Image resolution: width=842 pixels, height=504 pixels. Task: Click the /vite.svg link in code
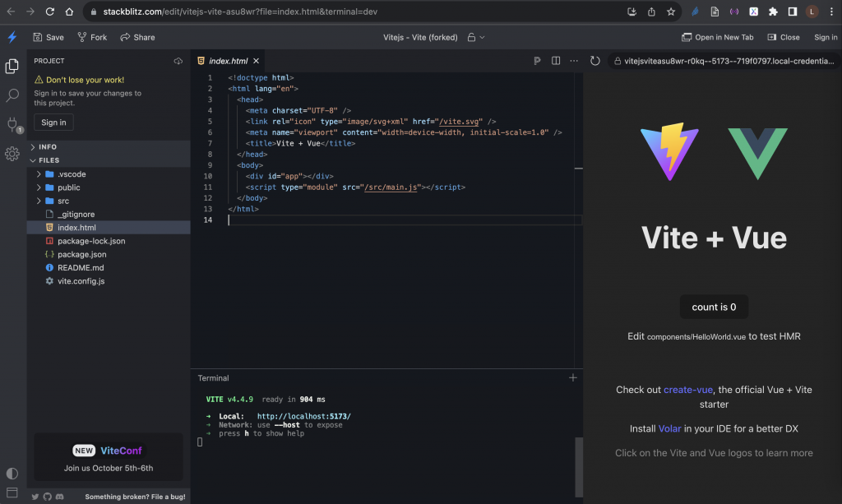point(459,122)
